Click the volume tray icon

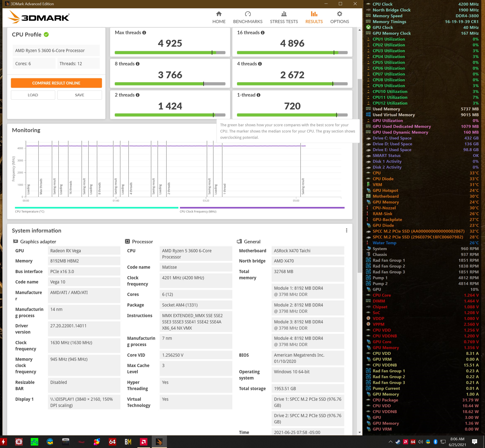[420, 442]
